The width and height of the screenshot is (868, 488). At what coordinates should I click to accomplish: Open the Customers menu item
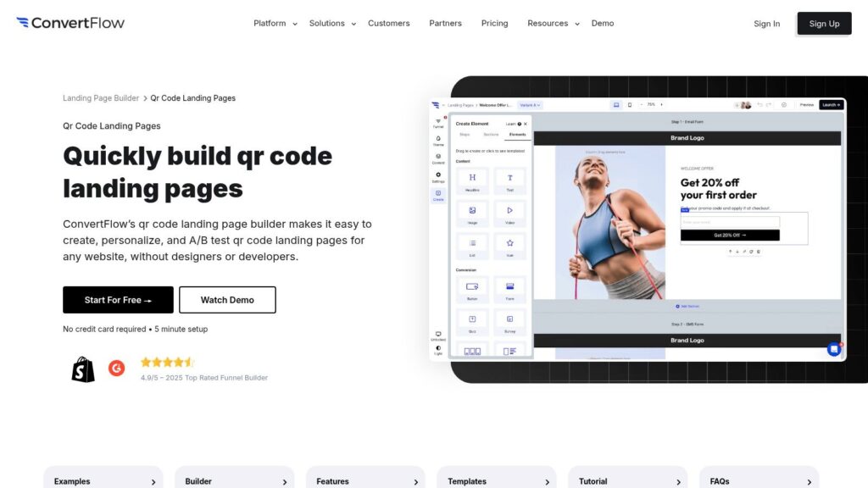388,24
